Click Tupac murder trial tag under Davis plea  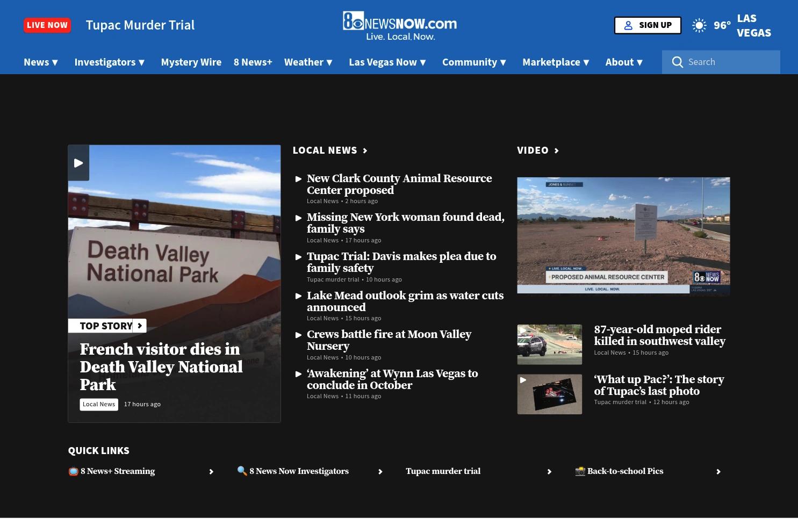point(333,279)
